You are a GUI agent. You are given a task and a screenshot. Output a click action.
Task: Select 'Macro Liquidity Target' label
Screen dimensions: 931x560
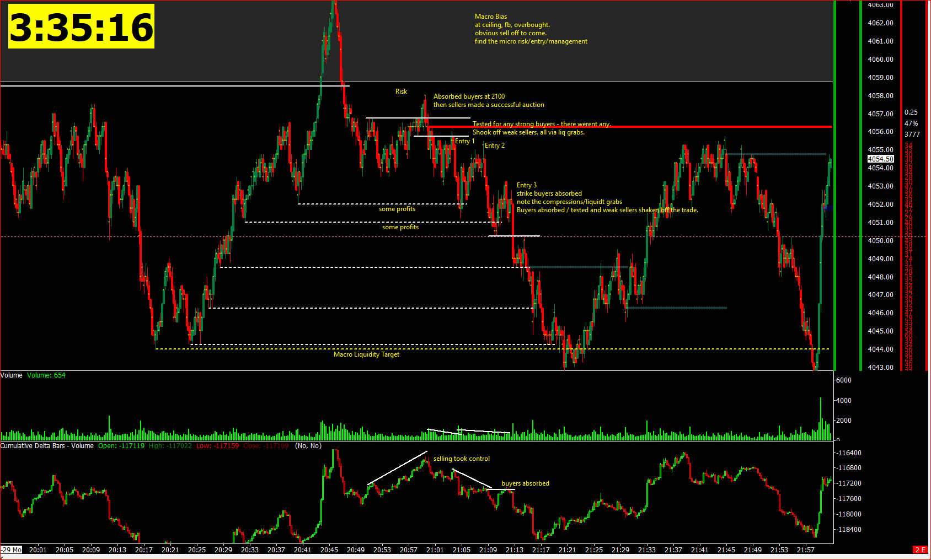tap(366, 354)
